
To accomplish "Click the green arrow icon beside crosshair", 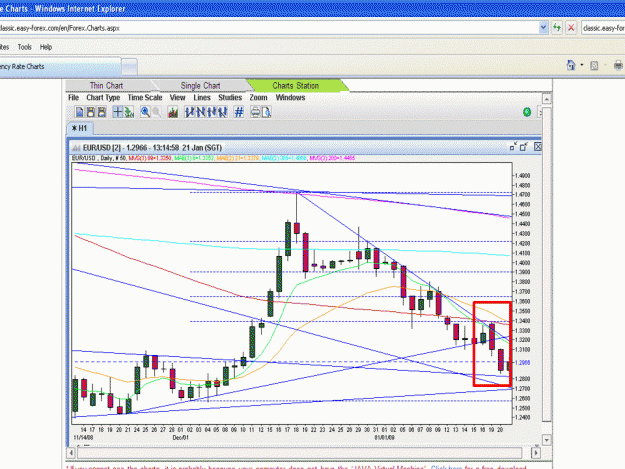I will (129, 112).
